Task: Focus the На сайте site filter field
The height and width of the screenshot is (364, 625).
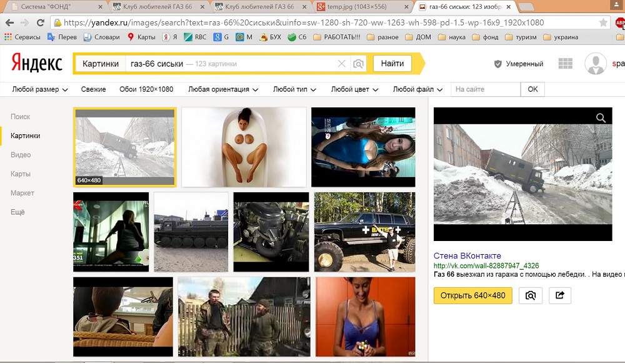Action: 486,89
